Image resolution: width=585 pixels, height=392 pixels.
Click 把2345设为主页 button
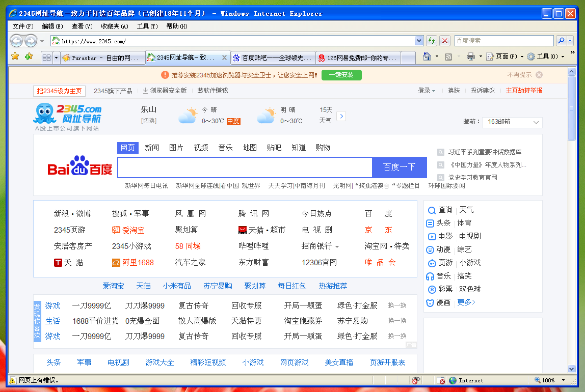coord(59,91)
